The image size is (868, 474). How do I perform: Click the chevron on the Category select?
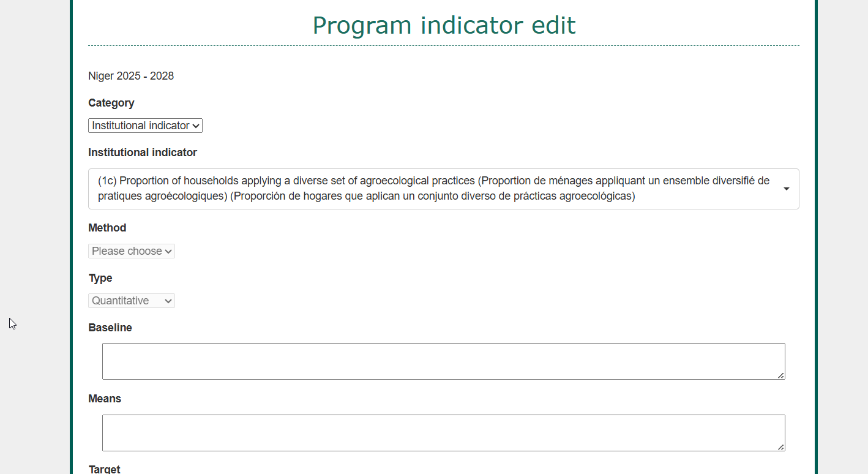tap(196, 126)
